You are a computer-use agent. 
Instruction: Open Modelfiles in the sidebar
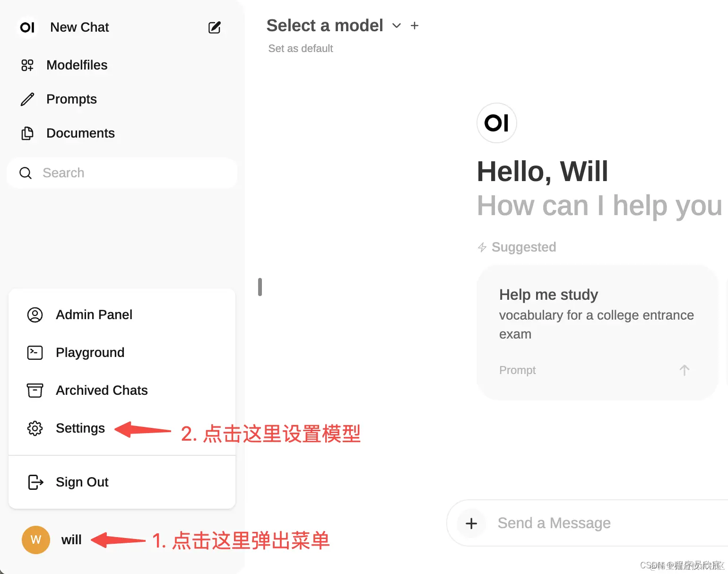tap(77, 65)
